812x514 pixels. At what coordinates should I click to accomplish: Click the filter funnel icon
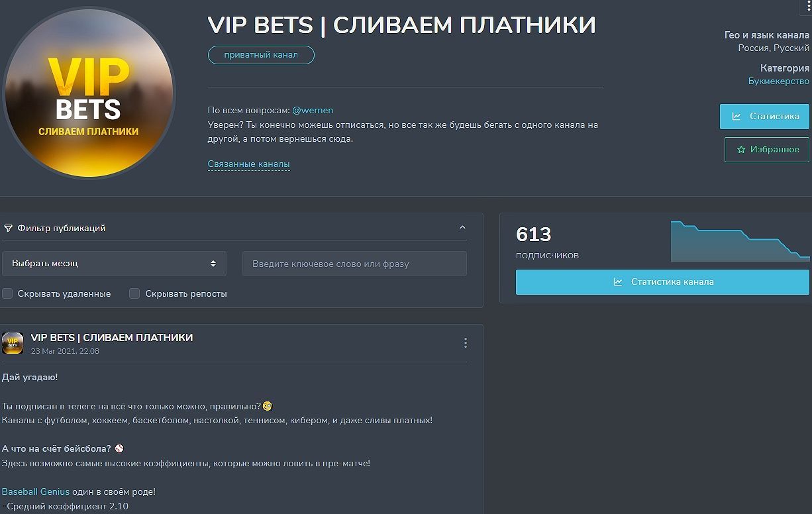coord(8,228)
